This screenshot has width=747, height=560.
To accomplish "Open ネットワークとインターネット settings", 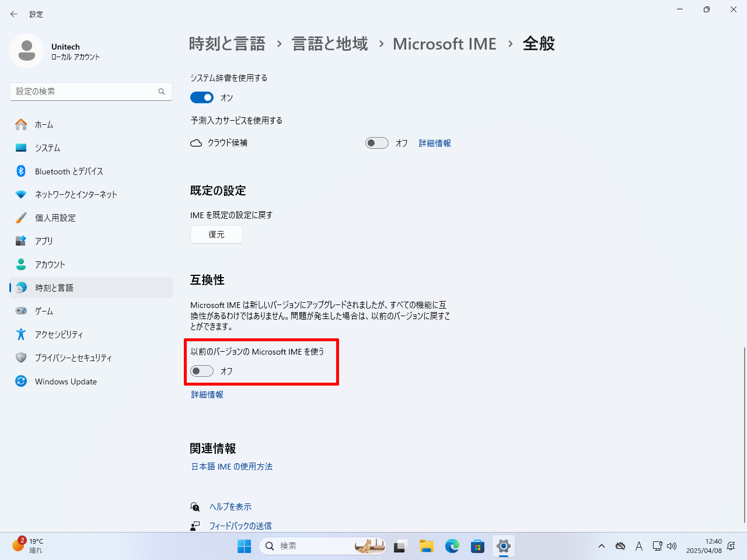I will [91, 194].
